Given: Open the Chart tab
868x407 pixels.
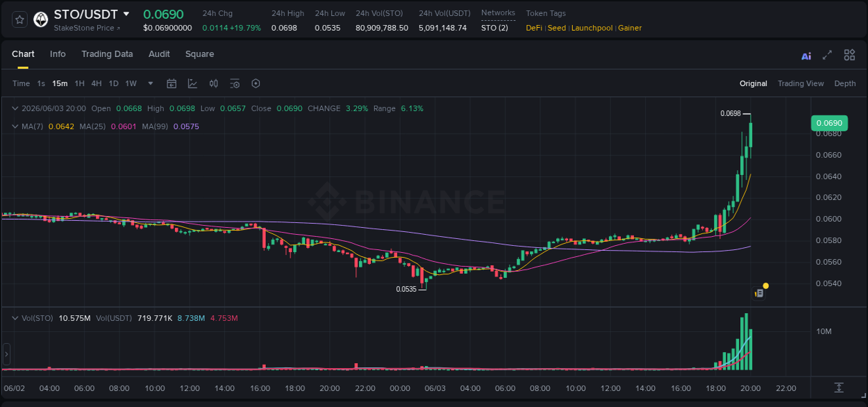Looking at the screenshot, I should [23, 54].
